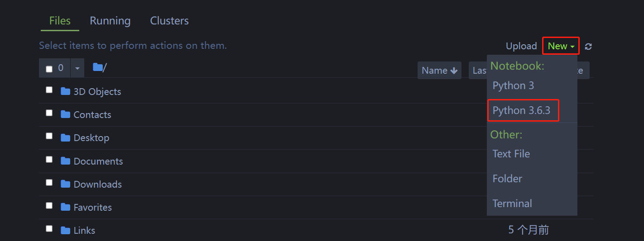Click the Upload button
The width and height of the screenshot is (644, 241).
521,46
